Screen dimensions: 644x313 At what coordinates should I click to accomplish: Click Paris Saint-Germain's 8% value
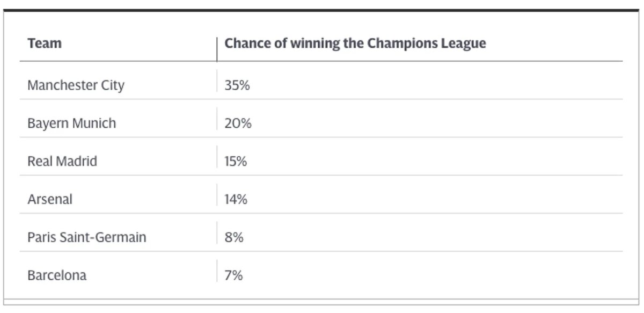coord(234,237)
